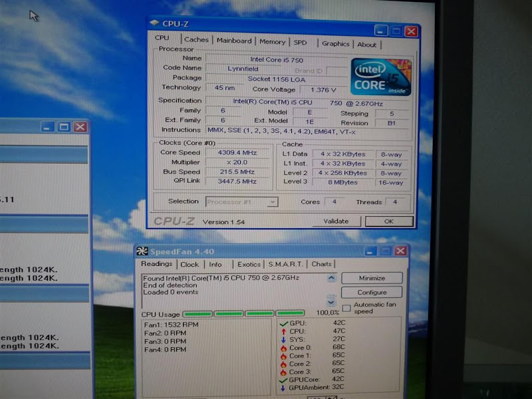Click the Core 2 flame icon
The width and height of the screenshot is (532, 399).
point(284,364)
